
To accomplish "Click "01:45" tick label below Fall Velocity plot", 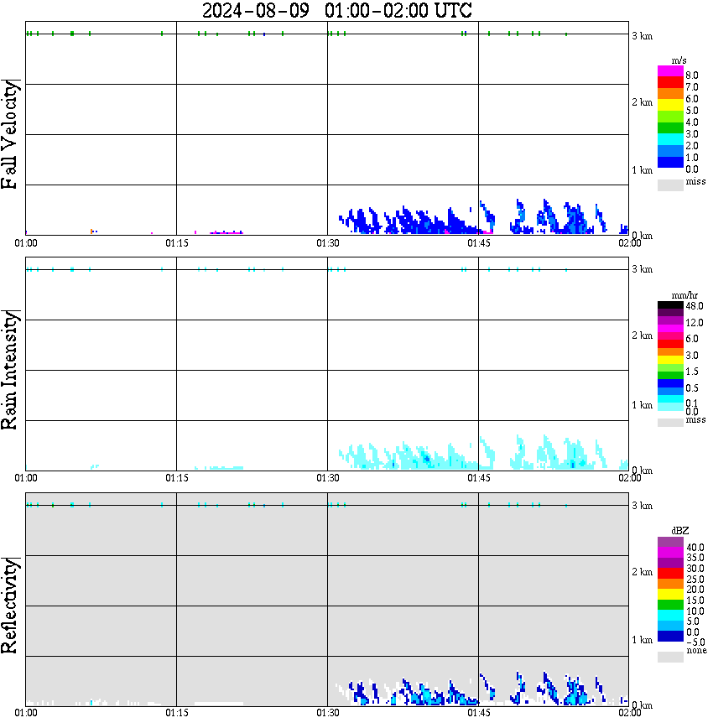I will click(479, 243).
